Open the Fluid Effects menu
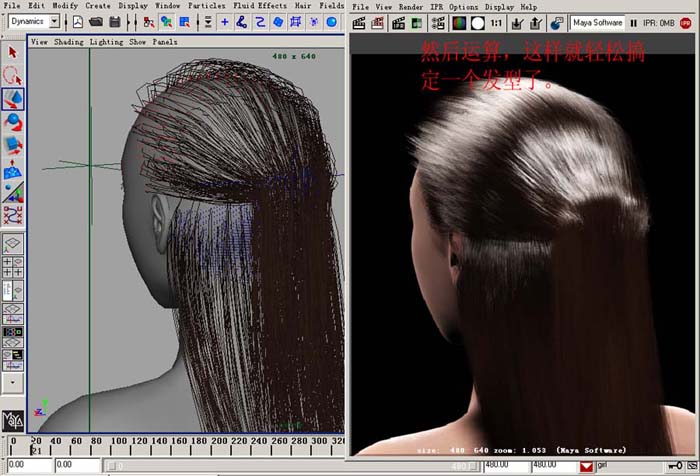Image resolution: width=700 pixels, height=476 pixels. click(260, 5)
